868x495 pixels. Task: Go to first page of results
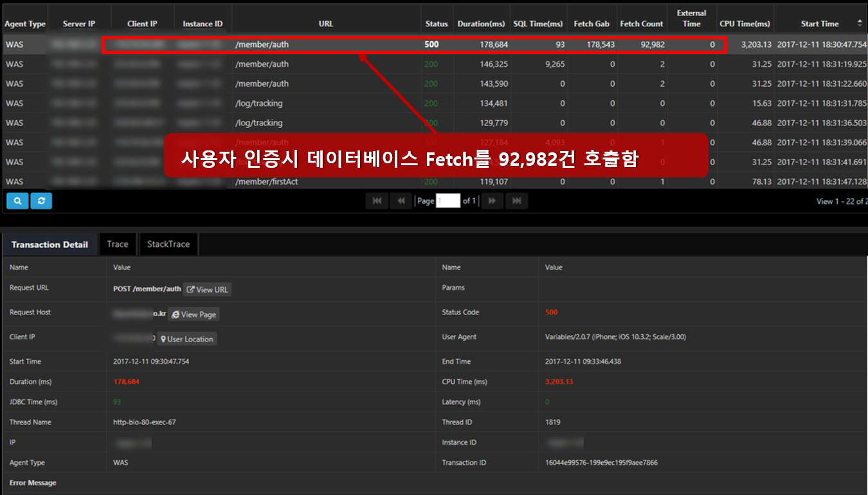pyautogui.click(x=377, y=201)
